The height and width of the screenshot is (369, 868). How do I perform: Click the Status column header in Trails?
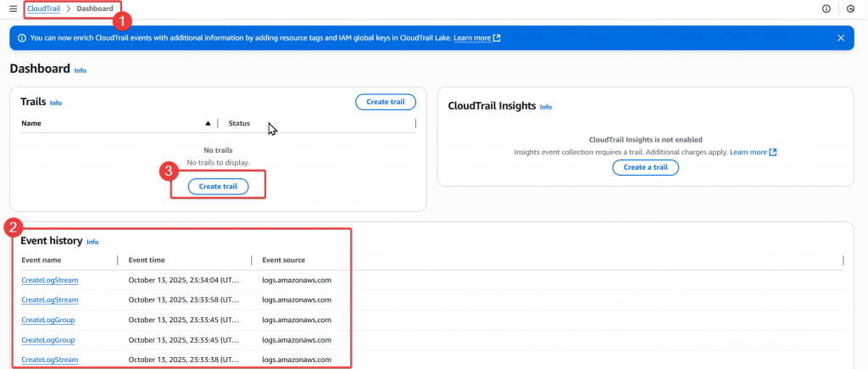coord(239,124)
